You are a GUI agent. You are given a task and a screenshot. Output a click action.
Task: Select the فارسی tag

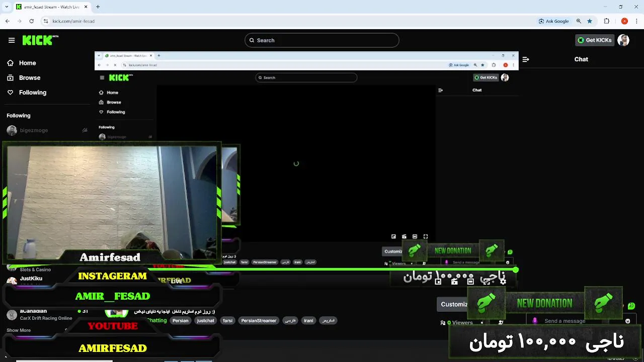click(x=290, y=321)
